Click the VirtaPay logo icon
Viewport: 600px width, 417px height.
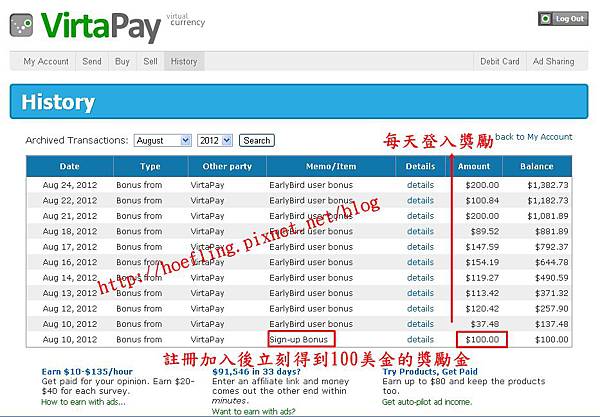click(x=21, y=25)
